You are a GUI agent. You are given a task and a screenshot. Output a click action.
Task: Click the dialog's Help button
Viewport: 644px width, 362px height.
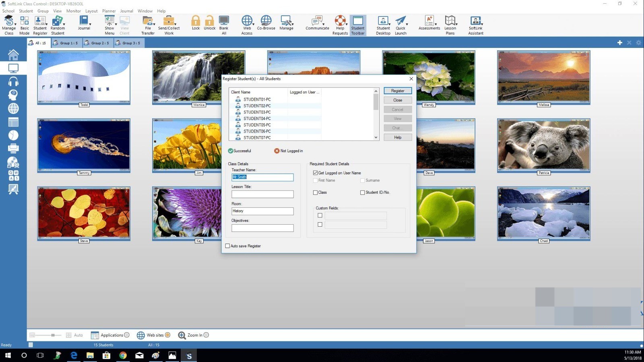pyautogui.click(x=398, y=137)
